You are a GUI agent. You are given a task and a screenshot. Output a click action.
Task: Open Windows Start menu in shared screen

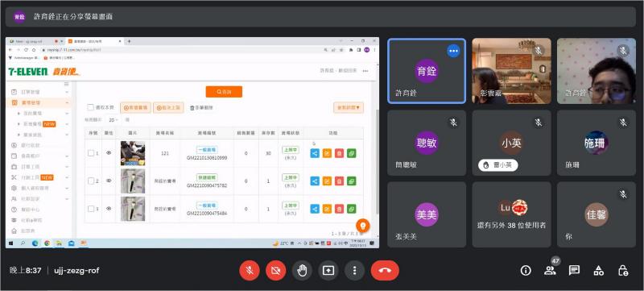(x=11, y=243)
